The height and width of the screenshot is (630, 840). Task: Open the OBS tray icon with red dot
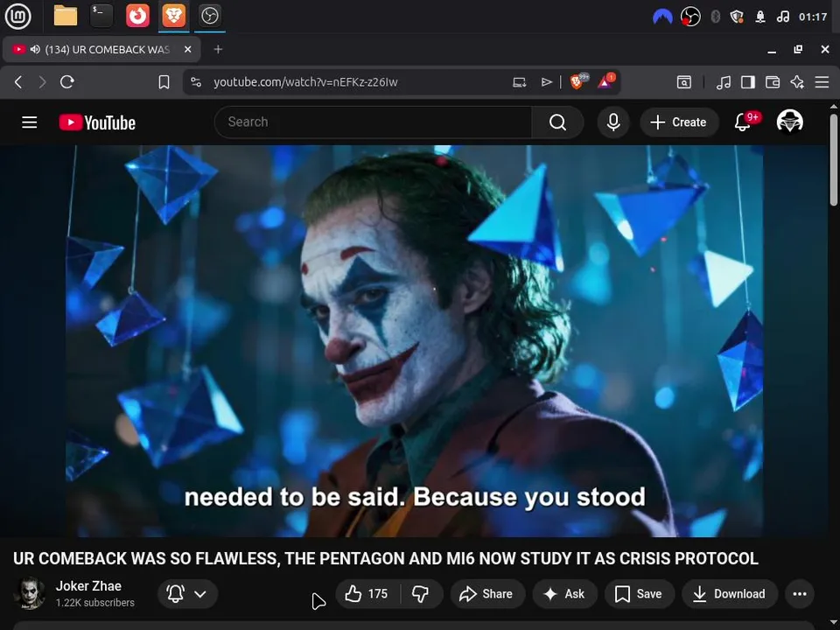690,17
